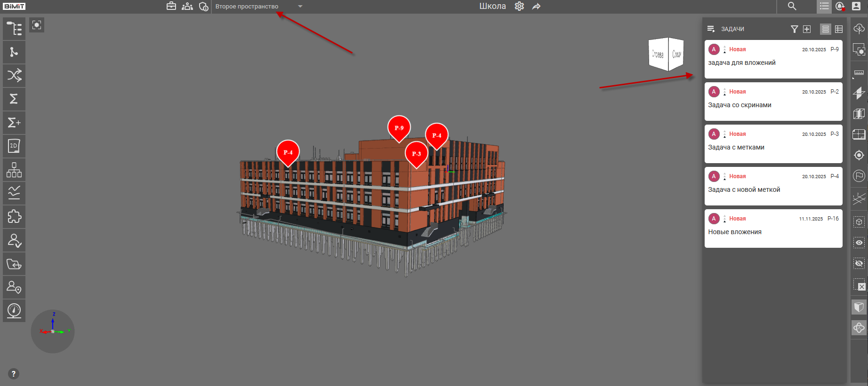Image resolution: width=868 pixels, height=386 pixels.
Task: Open the puzzle piece plugins tool
Action: pos(14,217)
